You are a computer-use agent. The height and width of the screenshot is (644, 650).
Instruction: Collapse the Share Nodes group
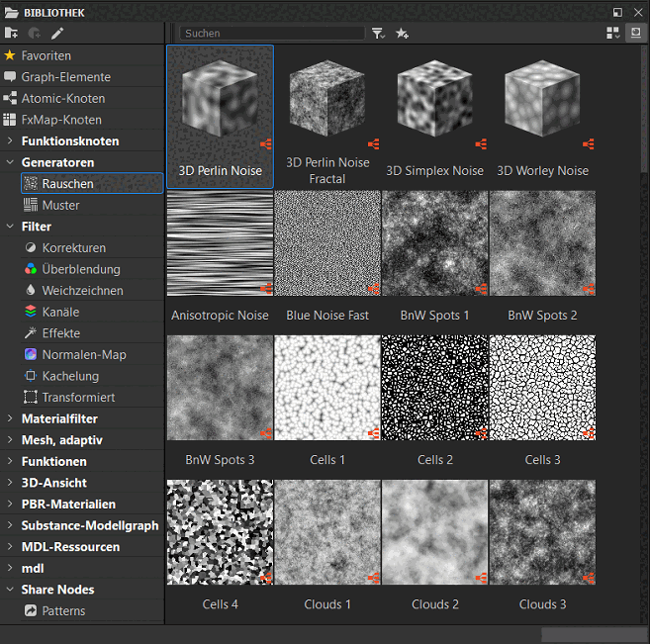coord(10,590)
